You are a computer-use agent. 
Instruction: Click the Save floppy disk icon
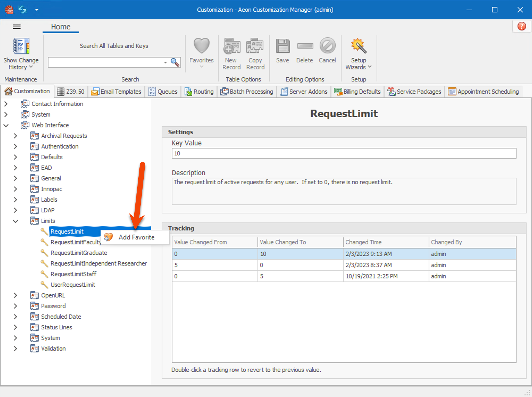(282, 46)
